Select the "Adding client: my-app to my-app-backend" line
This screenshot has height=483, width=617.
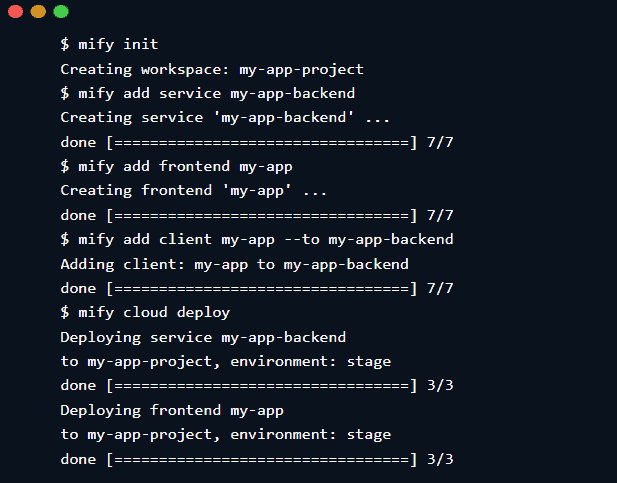coord(235,264)
